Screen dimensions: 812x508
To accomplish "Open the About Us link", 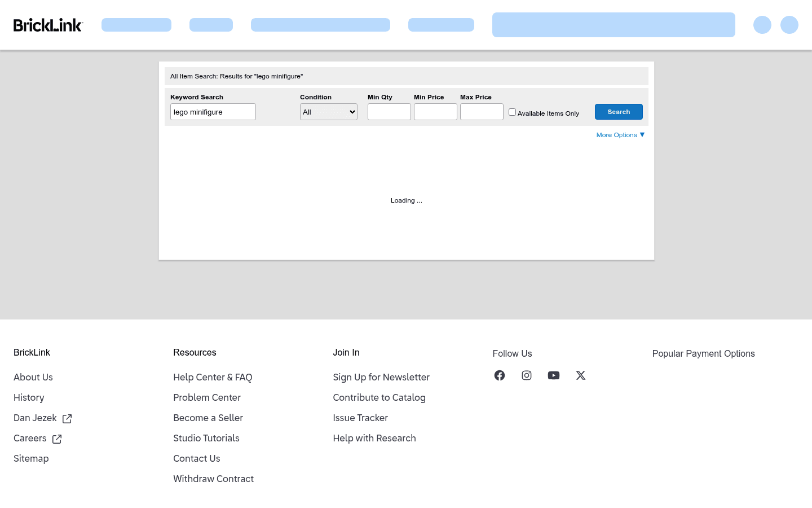I will pos(33,377).
